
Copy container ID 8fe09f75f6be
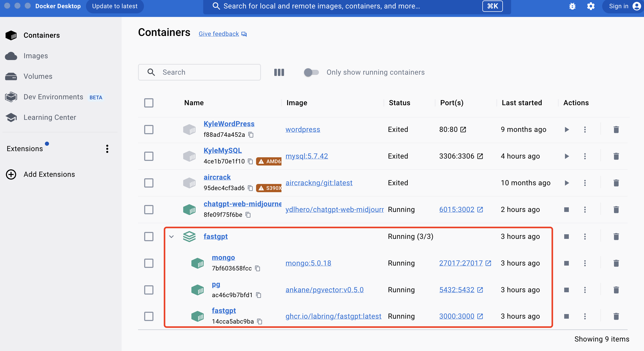tap(248, 215)
